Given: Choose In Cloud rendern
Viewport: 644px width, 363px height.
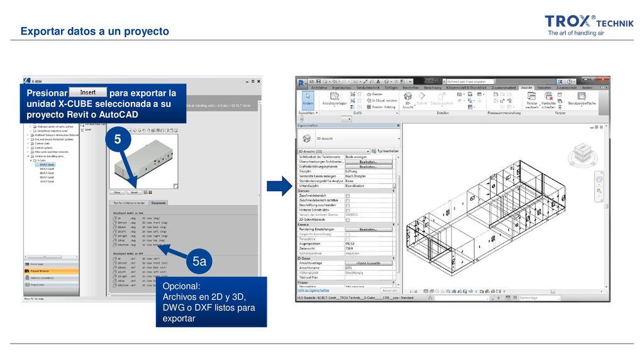Looking at the screenshot, I should [x=382, y=101].
